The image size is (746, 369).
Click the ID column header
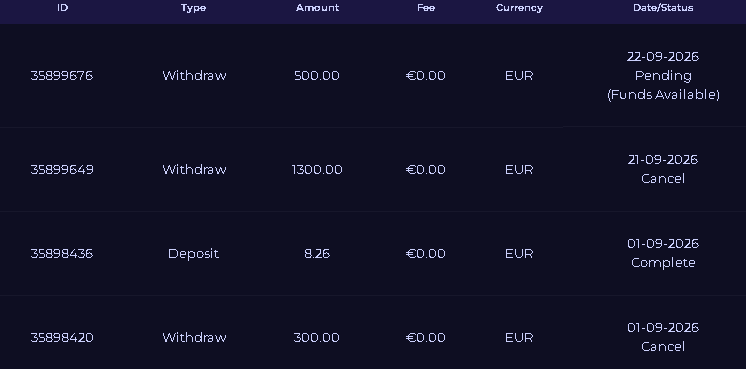click(x=62, y=8)
